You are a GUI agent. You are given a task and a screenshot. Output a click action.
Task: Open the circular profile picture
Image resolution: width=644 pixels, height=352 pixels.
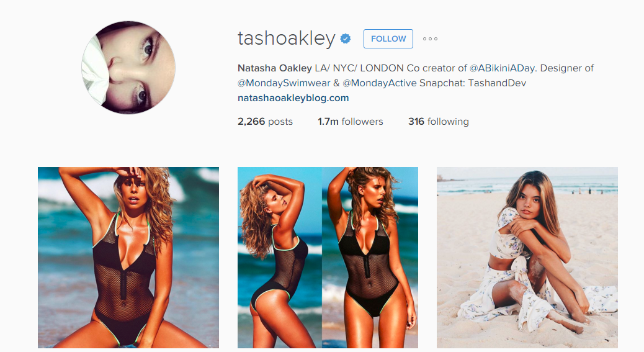(128, 68)
